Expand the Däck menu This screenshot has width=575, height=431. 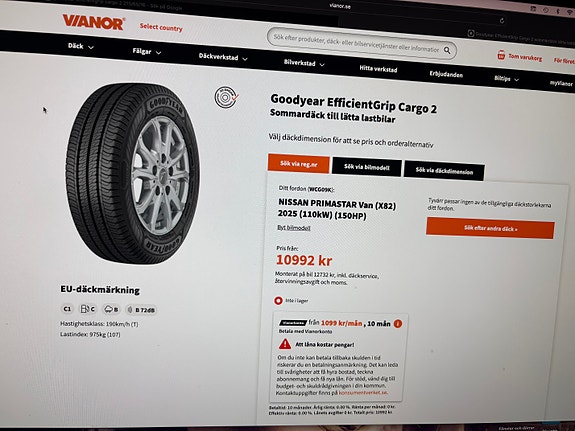pos(81,46)
